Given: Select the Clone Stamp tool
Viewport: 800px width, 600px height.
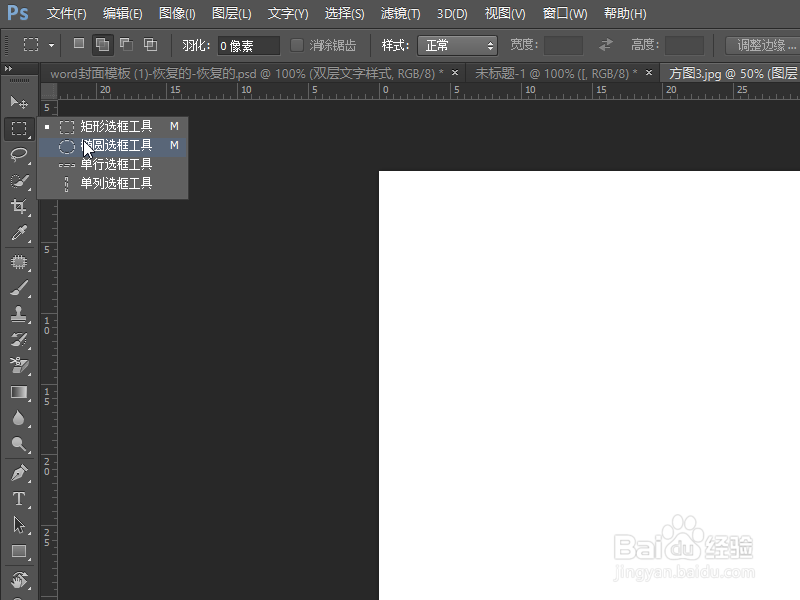Looking at the screenshot, I should point(19,314).
